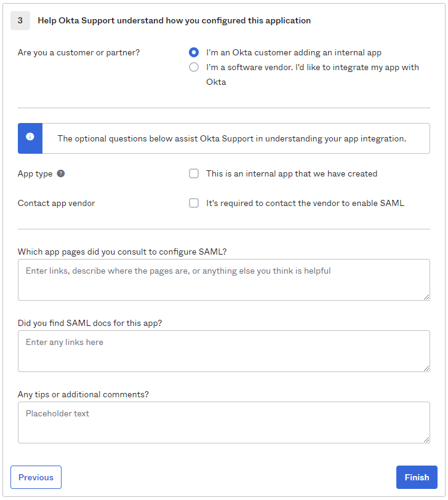Check 'This is an internal app that we have created'

point(194,173)
